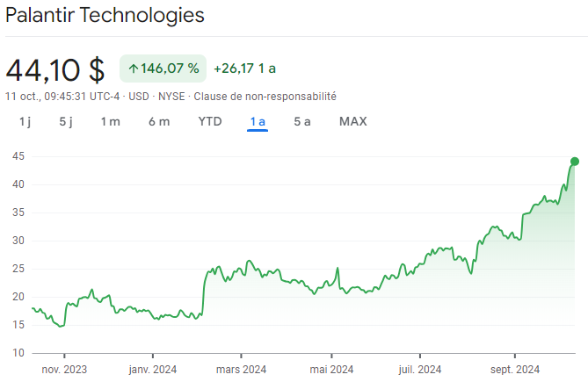Image resolution: width=588 pixels, height=389 pixels.
Task: Show the MAX range chart
Action: 352,122
